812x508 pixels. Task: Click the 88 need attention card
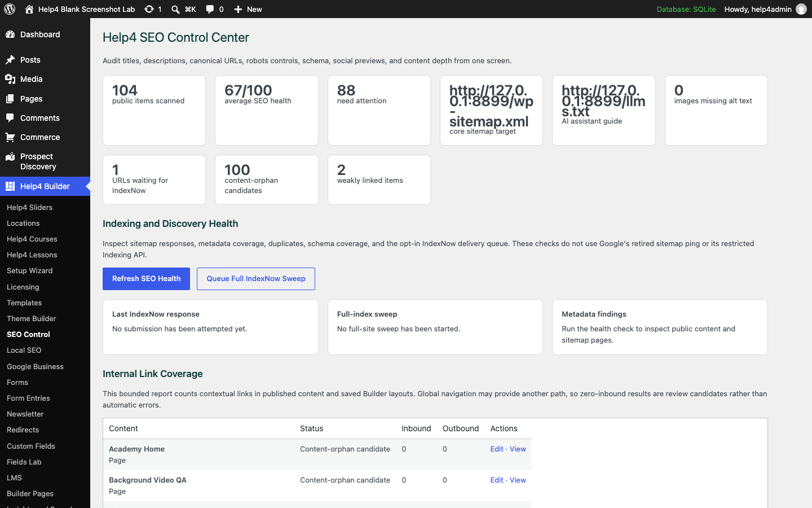(x=379, y=111)
